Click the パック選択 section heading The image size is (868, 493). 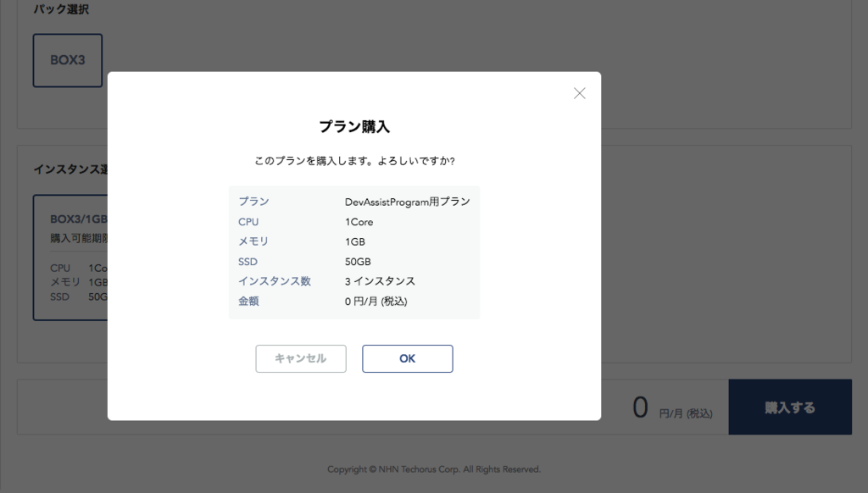coord(61,9)
